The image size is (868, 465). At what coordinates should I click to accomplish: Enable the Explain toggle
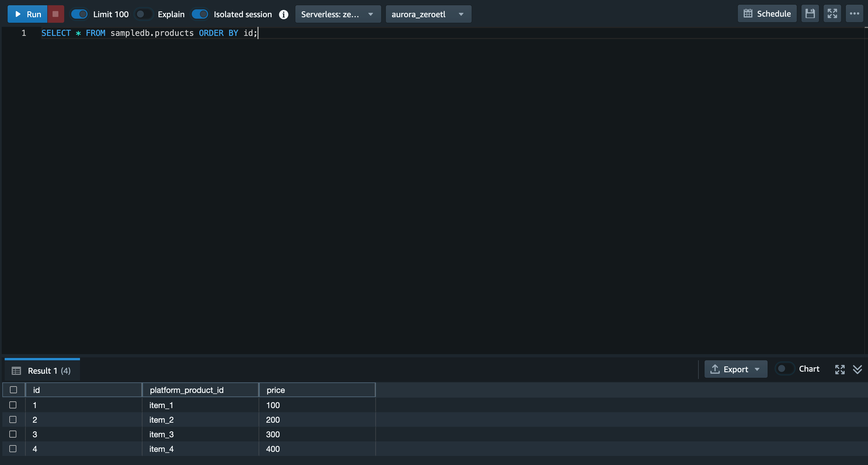tap(144, 14)
